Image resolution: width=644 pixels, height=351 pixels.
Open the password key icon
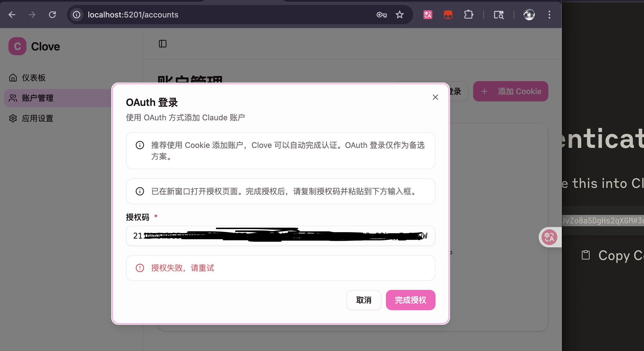point(381,15)
